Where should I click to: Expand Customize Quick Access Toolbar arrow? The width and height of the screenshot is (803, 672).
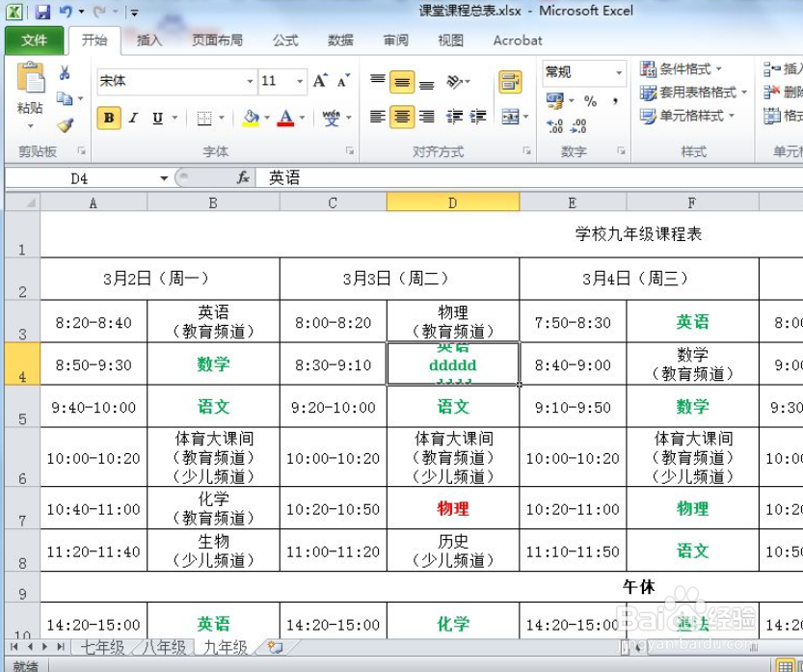pyautogui.click(x=134, y=13)
